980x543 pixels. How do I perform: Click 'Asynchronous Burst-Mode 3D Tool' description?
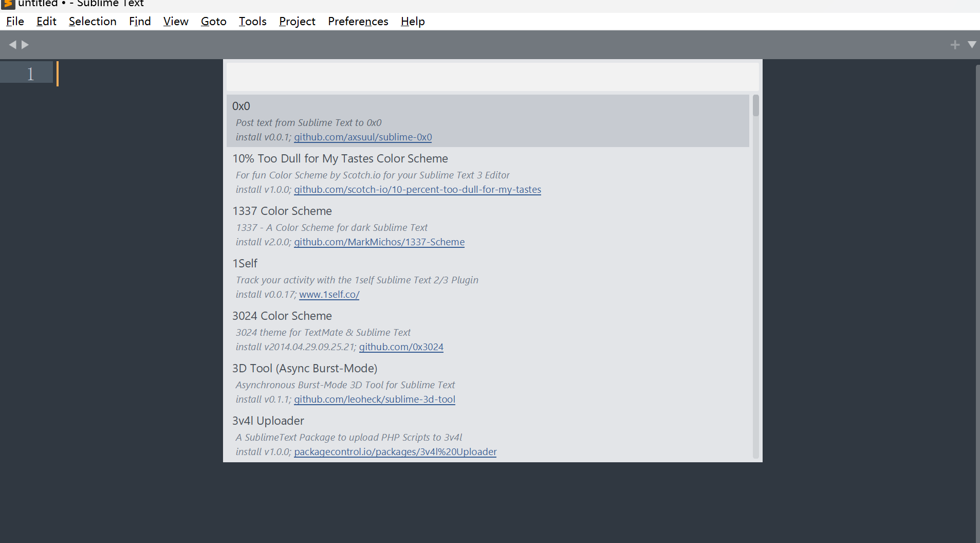point(345,385)
